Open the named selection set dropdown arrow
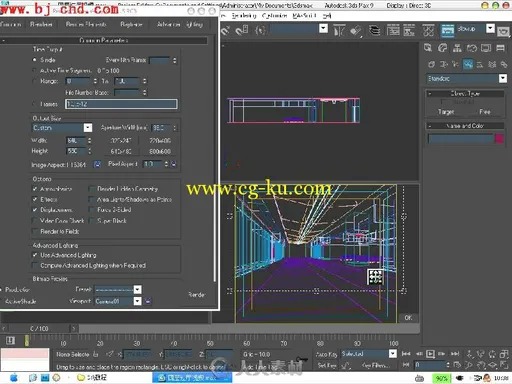This screenshot has height=384, width=512. 323,29
